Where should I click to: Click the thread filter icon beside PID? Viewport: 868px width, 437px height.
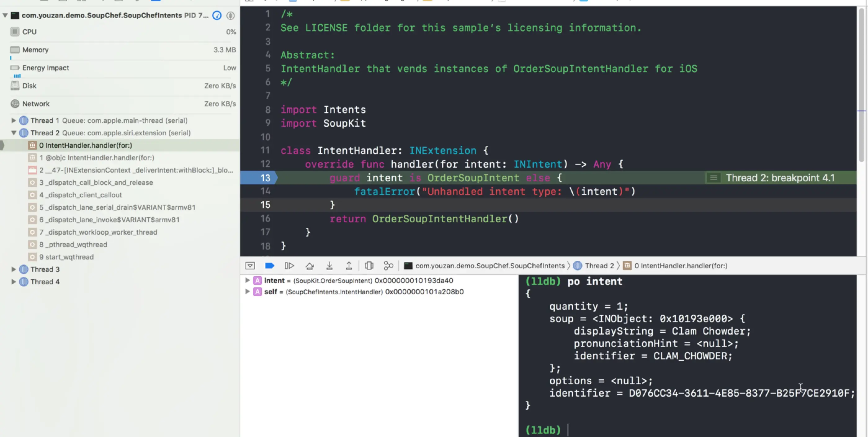(x=230, y=16)
